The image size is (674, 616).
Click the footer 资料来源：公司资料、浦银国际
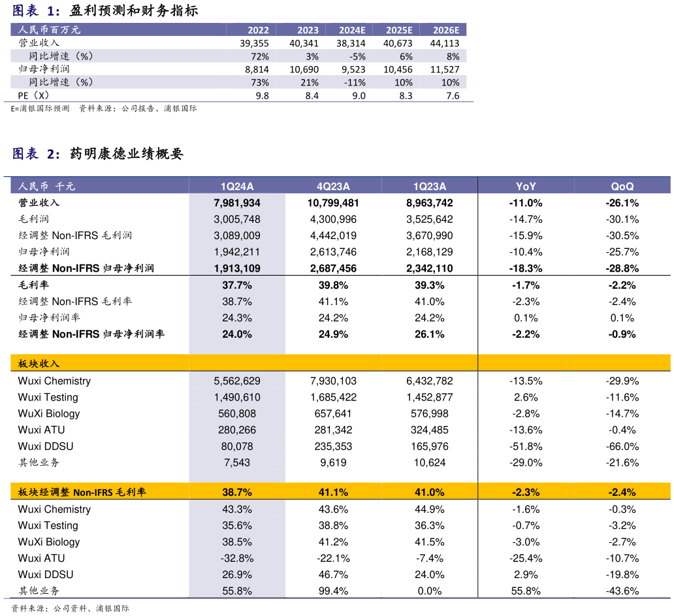click(70, 608)
